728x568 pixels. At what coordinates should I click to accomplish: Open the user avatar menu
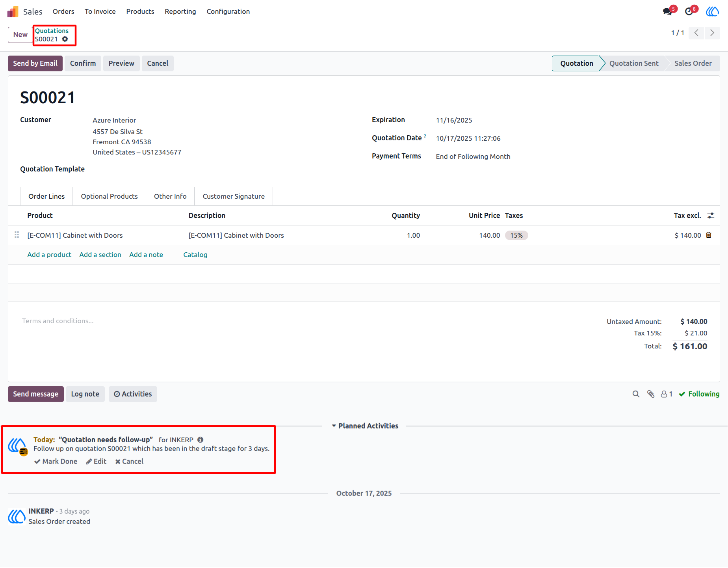[712, 11]
